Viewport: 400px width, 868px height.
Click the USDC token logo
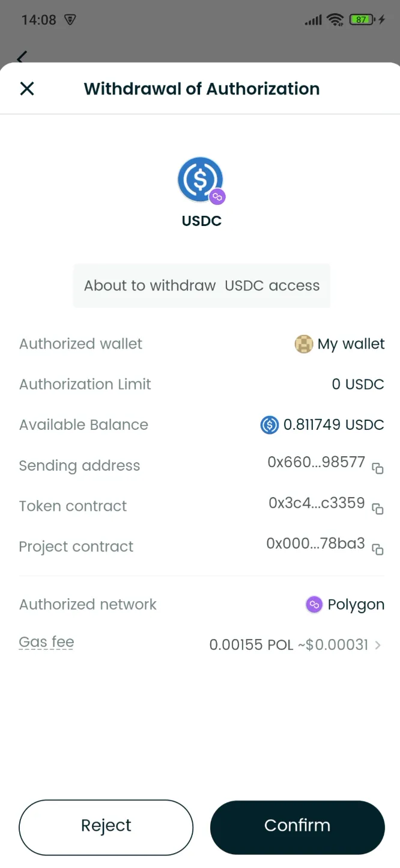point(200,179)
